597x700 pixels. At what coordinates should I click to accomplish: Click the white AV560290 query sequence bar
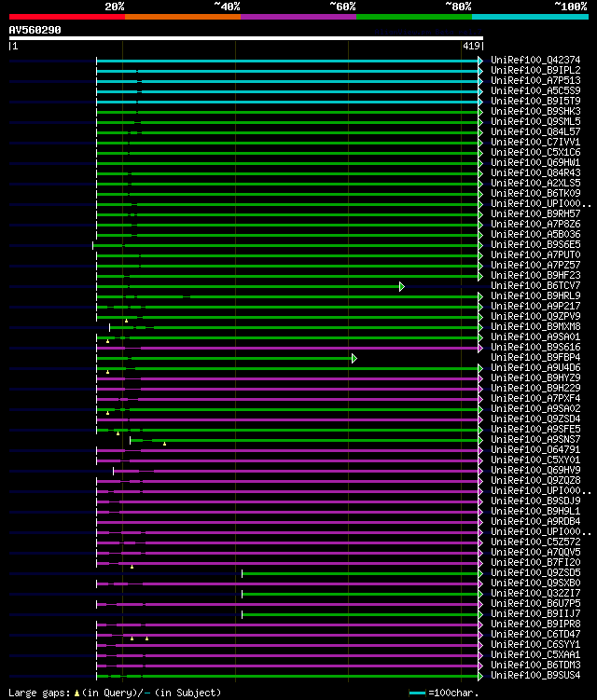pyautogui.click(x=245, y=38)
